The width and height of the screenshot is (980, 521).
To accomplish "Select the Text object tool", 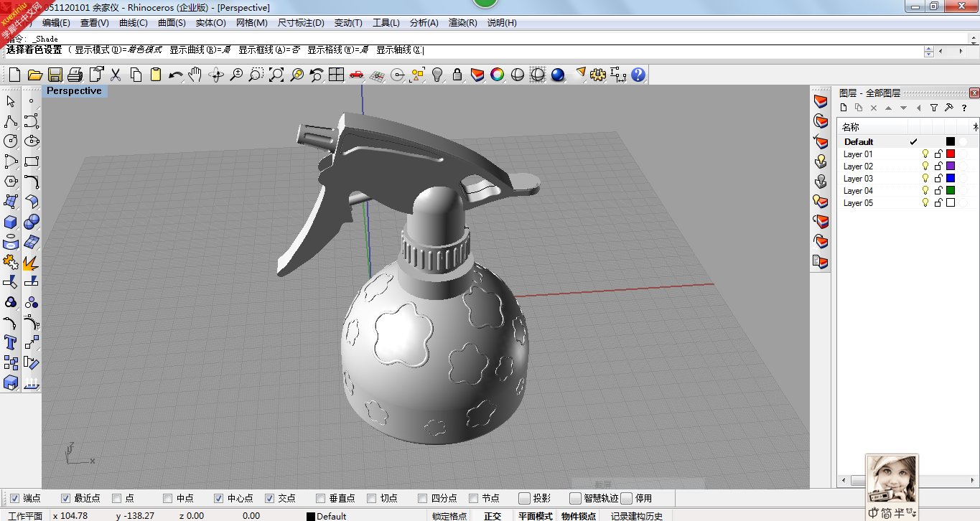I will (x=11, y=342).
